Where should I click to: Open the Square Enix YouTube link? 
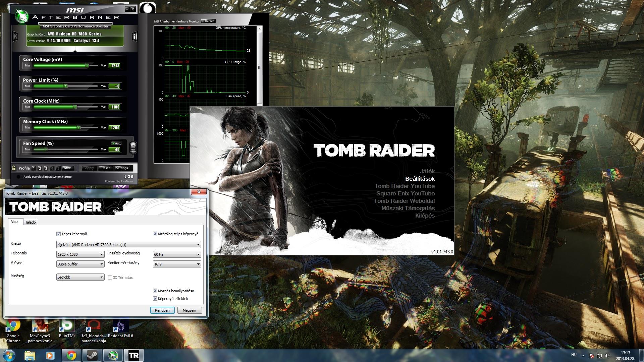pyautogui.click(x=406, y=193)
